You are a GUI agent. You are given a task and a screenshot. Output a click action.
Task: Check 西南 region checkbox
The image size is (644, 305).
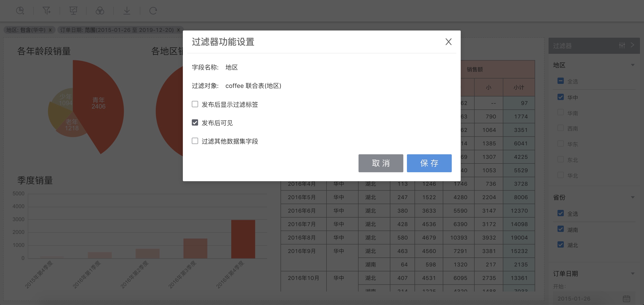(x=560, y=128)
